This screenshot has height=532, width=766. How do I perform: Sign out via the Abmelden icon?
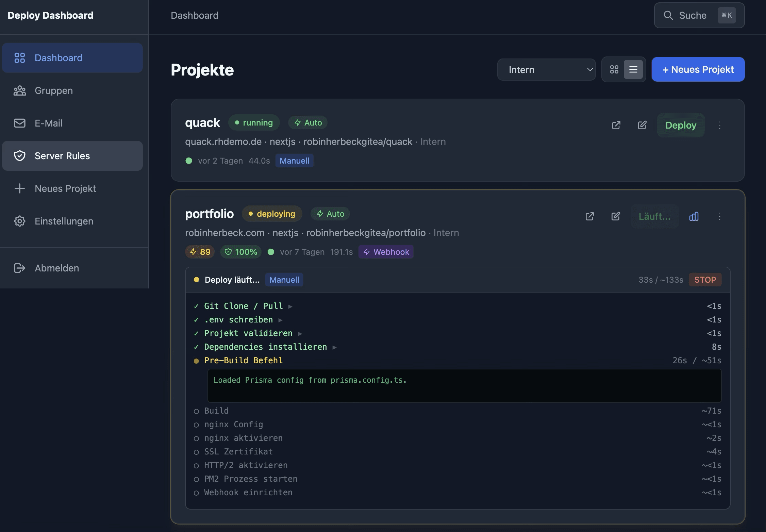tap(20, 268)
